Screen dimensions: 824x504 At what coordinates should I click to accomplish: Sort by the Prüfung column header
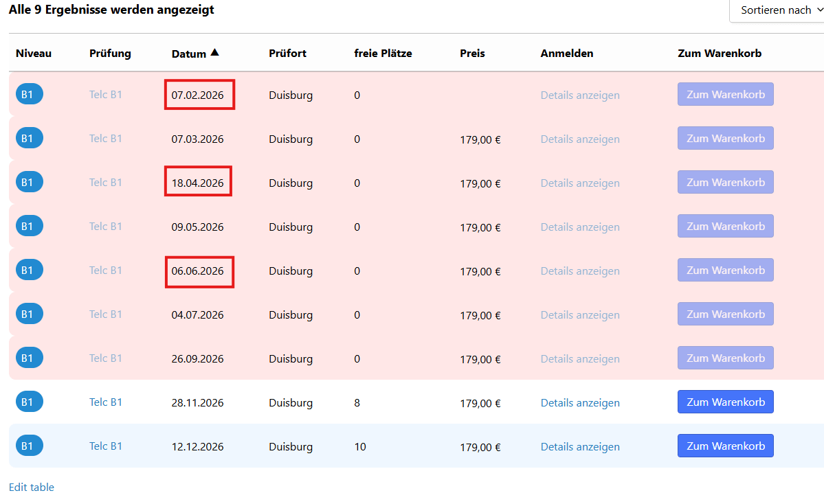110,54
